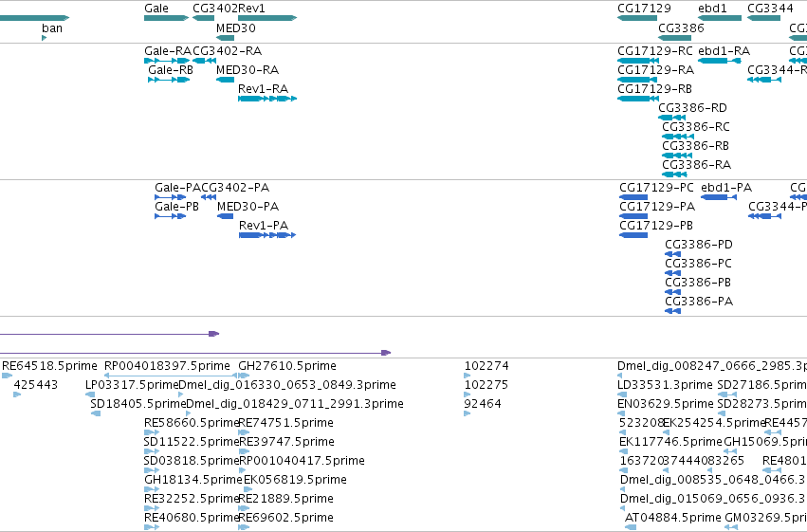Click the 425443 feature marker
This screenshot has height=532, width=807.
(17, 394)
